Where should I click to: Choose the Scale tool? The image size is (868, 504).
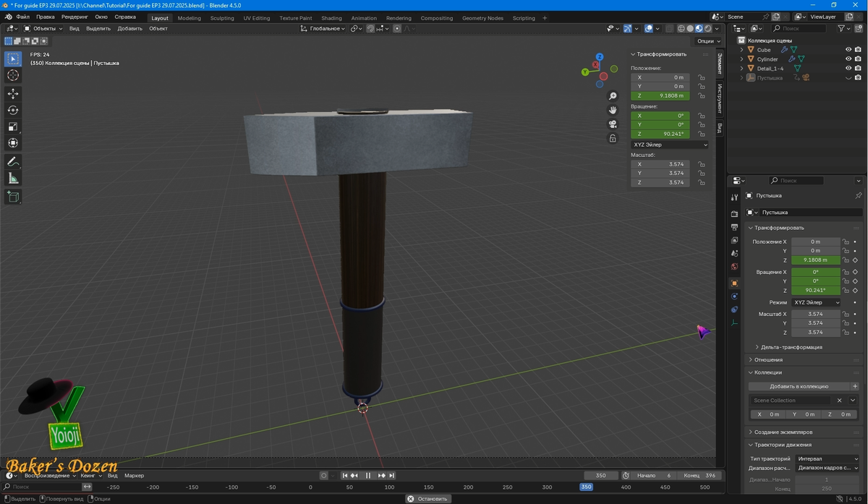pos(13,127)
